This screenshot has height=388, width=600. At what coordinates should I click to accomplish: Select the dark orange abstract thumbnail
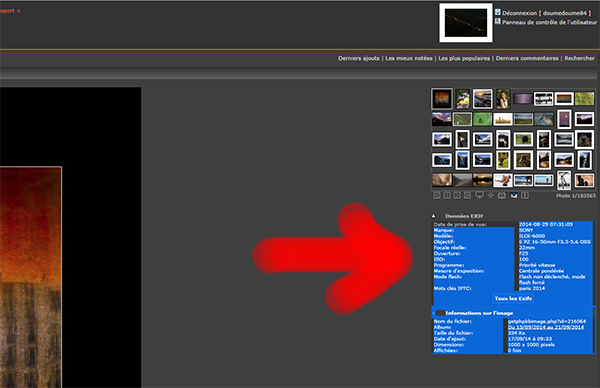tap(442, 99)
